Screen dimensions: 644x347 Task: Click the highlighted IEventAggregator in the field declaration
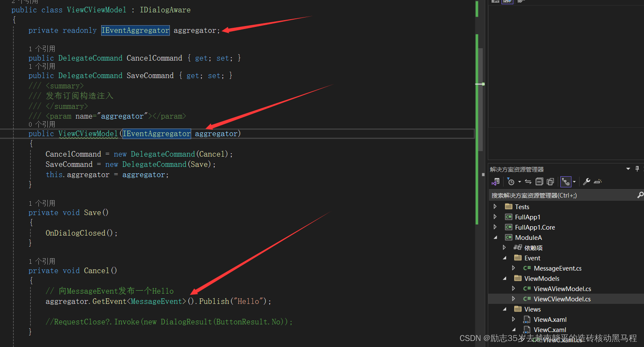[135, 30]
